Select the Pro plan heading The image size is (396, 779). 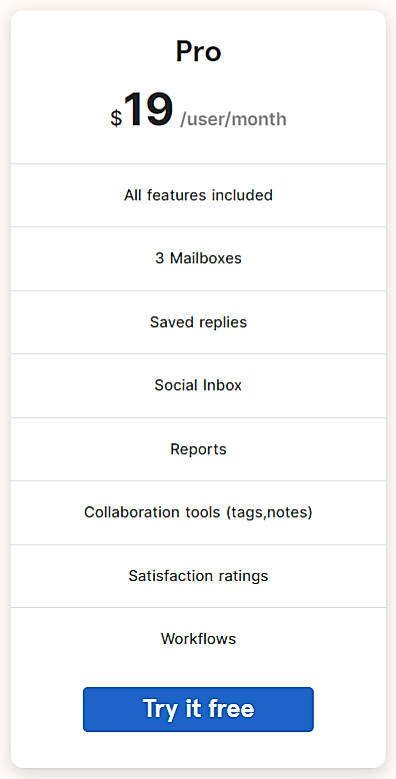click(x=198, y=52)
